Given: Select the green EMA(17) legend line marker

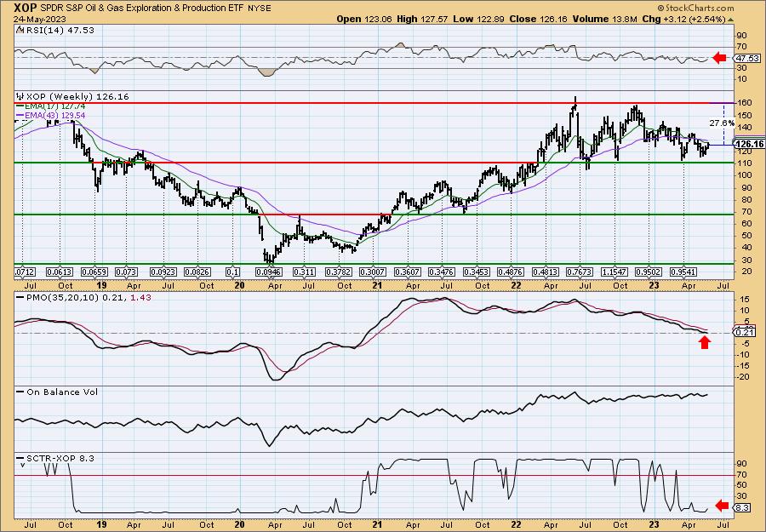Looking at the screenshot, I should (20, 106).
